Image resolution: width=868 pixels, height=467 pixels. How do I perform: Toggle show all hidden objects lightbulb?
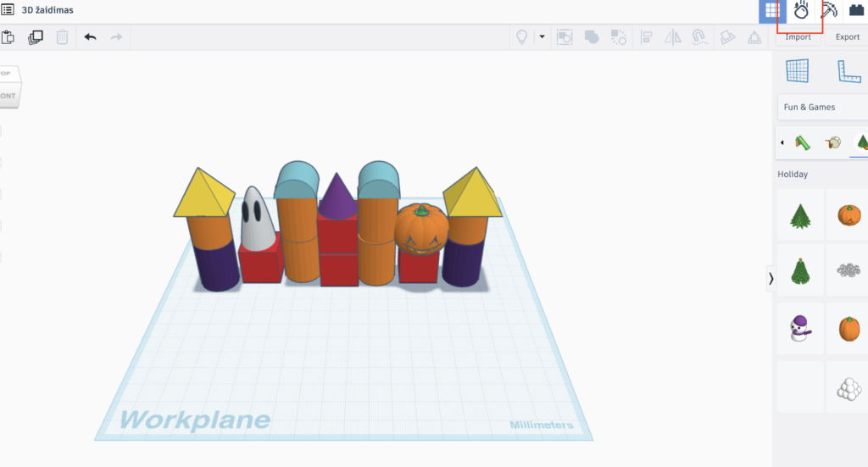point(522,37)
